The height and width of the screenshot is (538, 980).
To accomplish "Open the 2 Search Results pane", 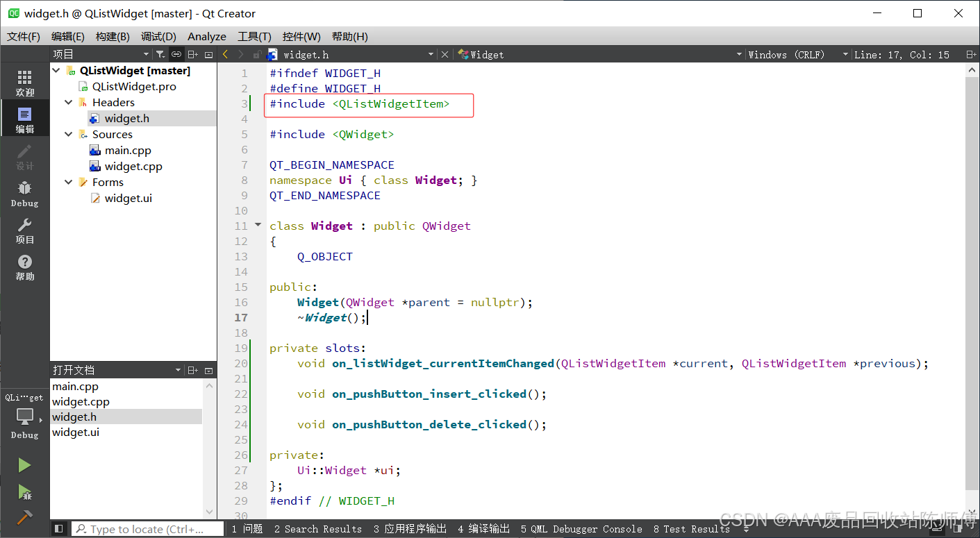I will [x=318, y=529].
